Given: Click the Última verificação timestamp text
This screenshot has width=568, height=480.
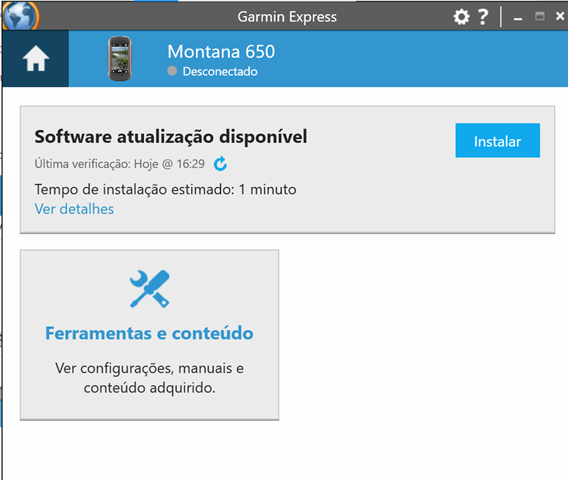Looking at the screenshot, I should click(120, 164).
